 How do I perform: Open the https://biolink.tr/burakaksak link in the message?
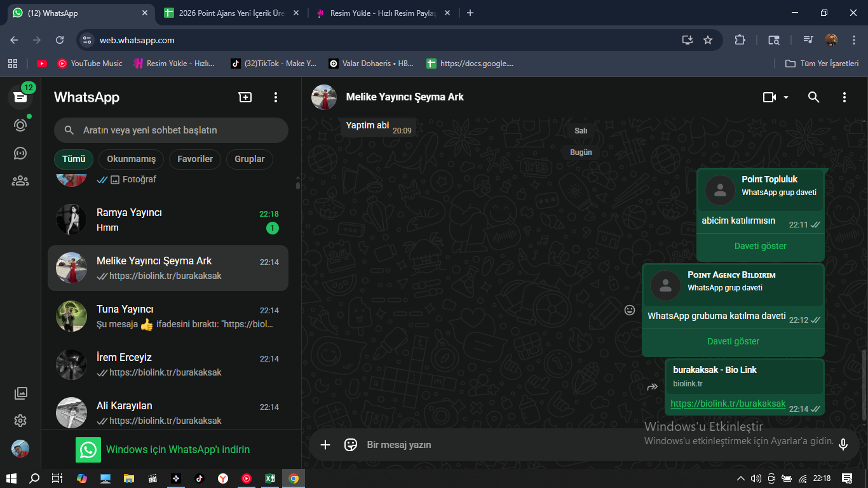[728, 403]
